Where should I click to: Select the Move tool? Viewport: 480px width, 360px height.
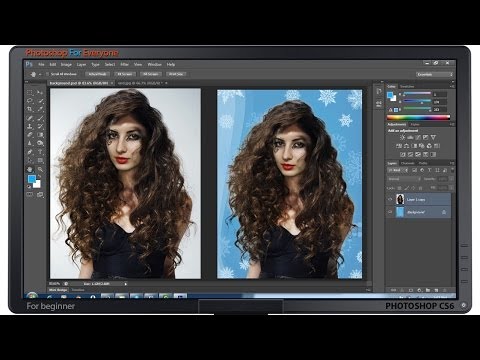click(40, 92)
